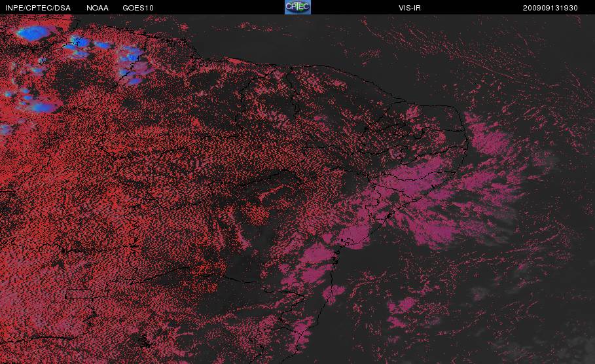The height and width of the screenshot is (364, 595).
Task: Click the GOES10 satellite label
Action: coord(138,8)
